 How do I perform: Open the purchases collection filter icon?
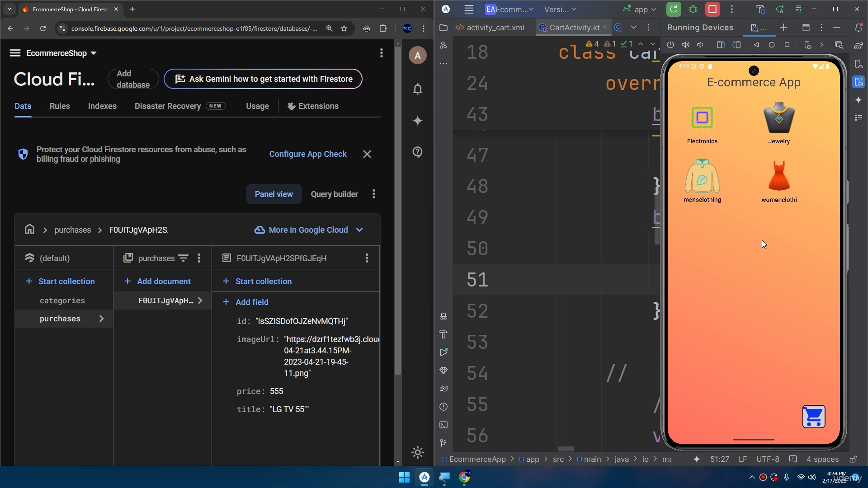tap(183, 258)
